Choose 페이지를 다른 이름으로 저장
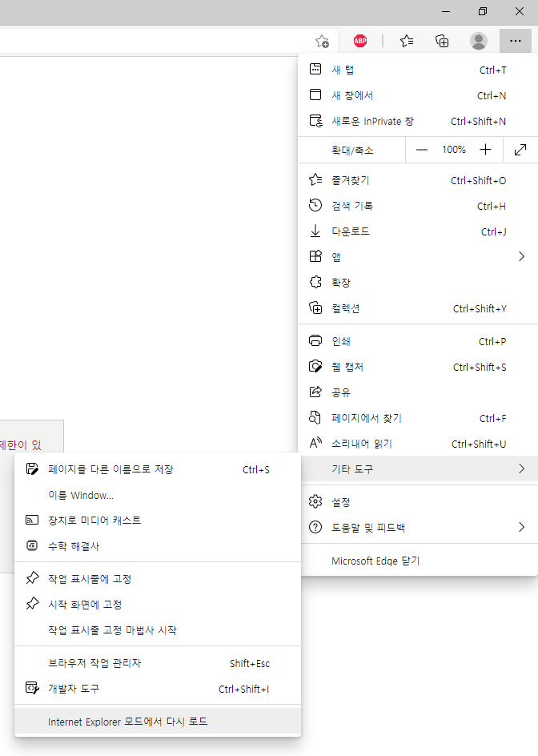 click(x=158, y=469)
